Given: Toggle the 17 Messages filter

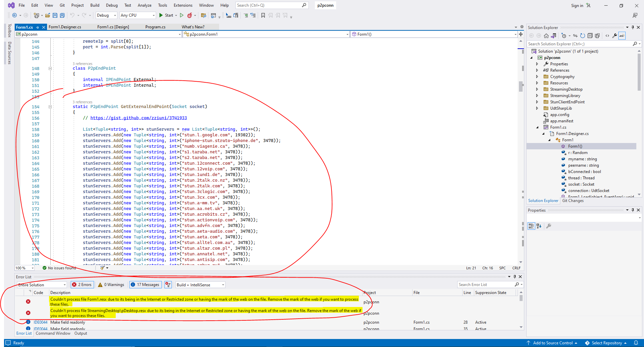Looking at the screenshot, I should tap(145, 285).
